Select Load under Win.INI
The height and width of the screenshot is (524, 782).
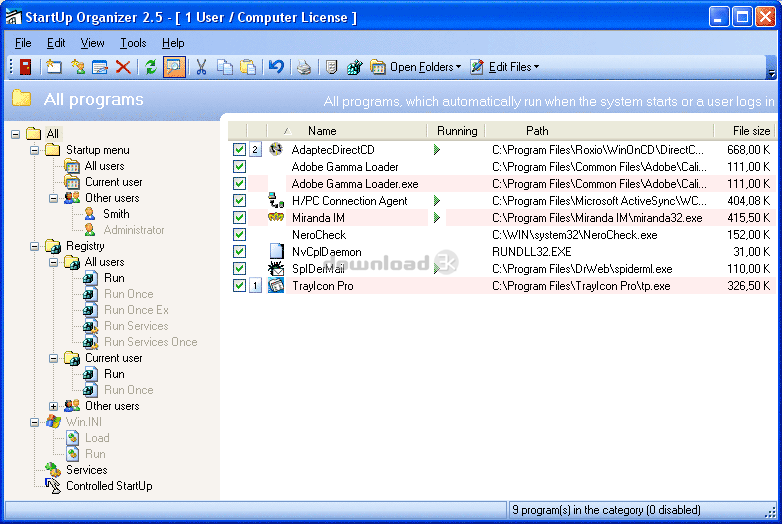[x=97, y=438]
